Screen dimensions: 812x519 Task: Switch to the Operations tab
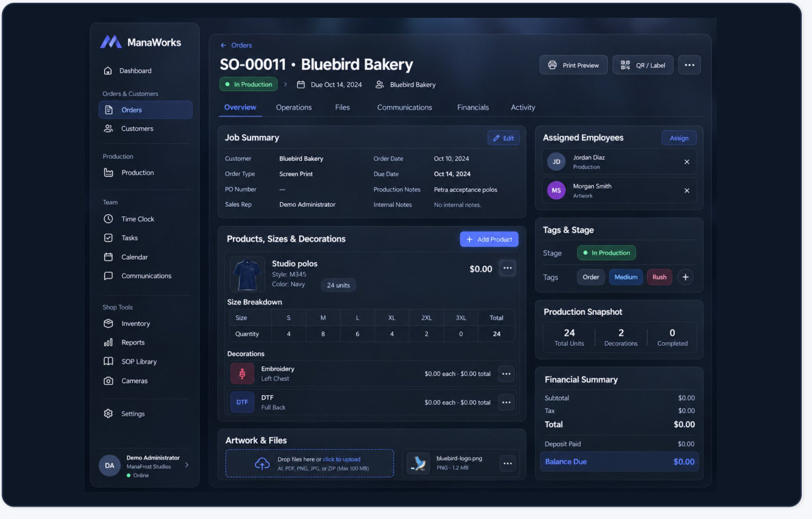click(294, 107)
